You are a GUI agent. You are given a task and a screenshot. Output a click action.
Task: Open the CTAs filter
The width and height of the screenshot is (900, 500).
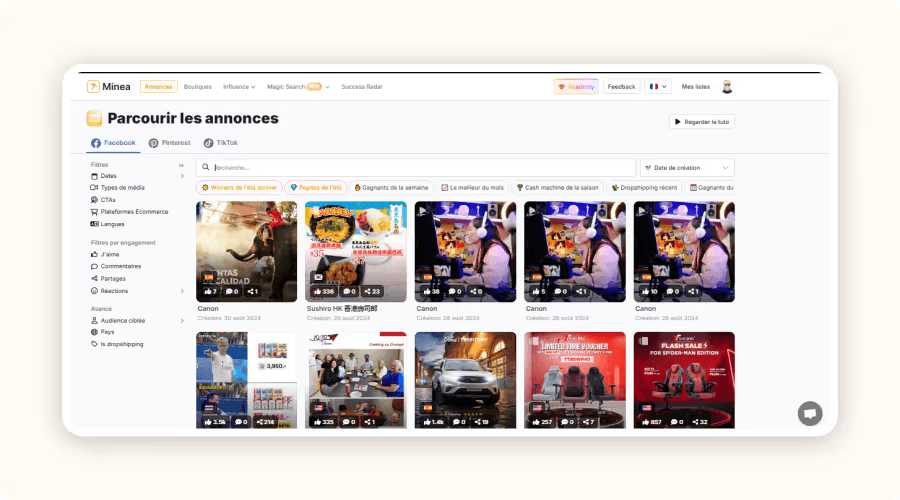103,200
